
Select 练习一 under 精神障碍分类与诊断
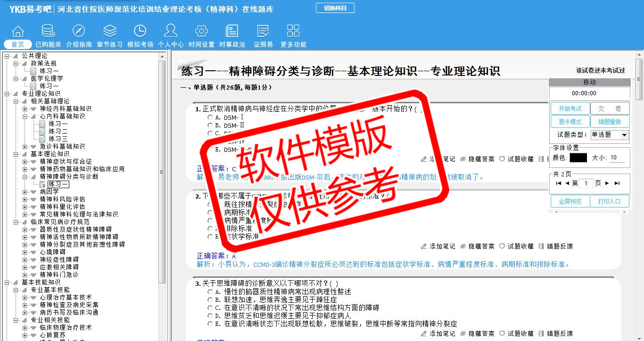coord(58,184)
